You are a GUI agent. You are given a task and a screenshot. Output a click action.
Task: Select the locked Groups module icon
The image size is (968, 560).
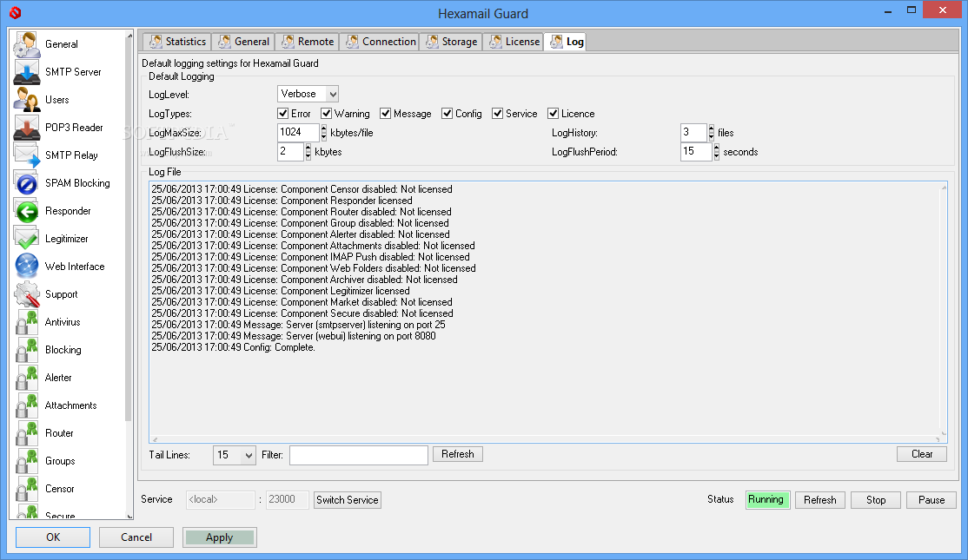point(27,461)
